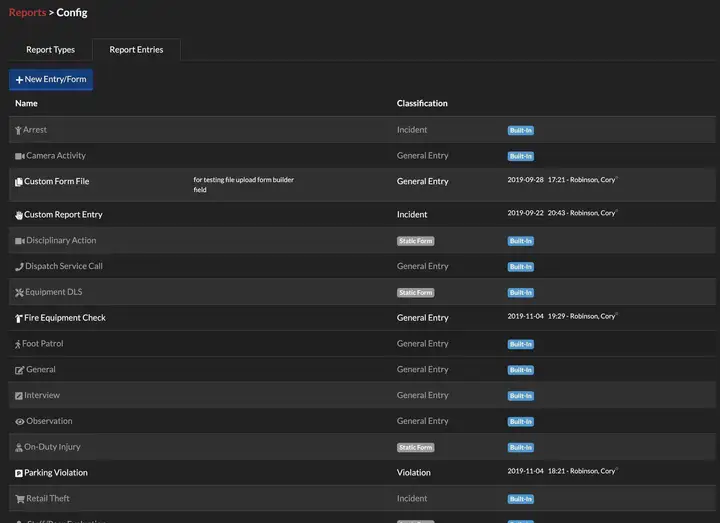Click Static Form badge for Disciplinary Action

[x=416, y=241]
